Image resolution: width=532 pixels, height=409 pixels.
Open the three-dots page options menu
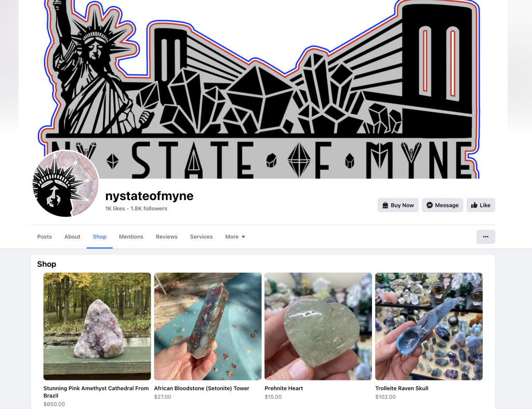486,236
